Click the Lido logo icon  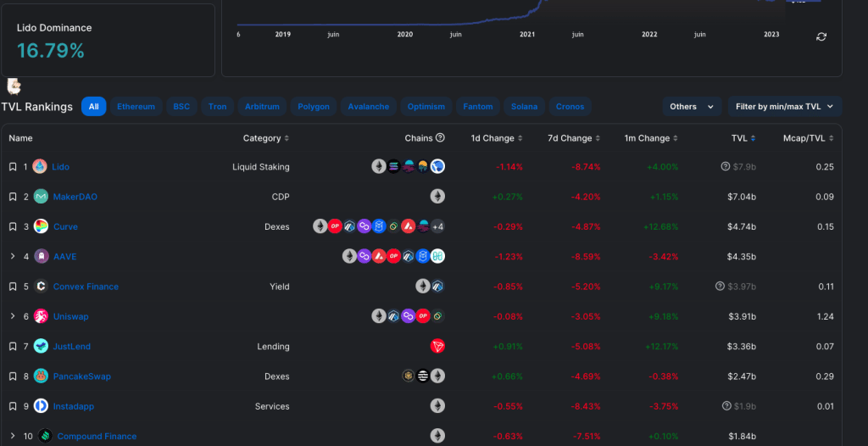click(x=40, y=166)
